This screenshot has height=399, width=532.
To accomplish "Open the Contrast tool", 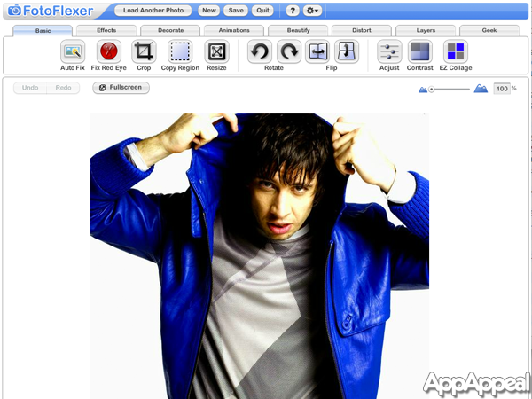I will coord(420,51).
